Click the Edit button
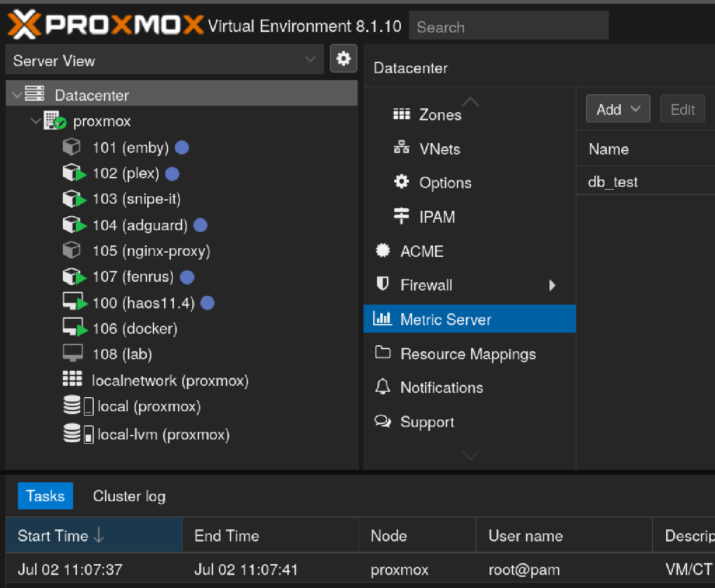Screen dimensions: 715x588 pos(682,108)
